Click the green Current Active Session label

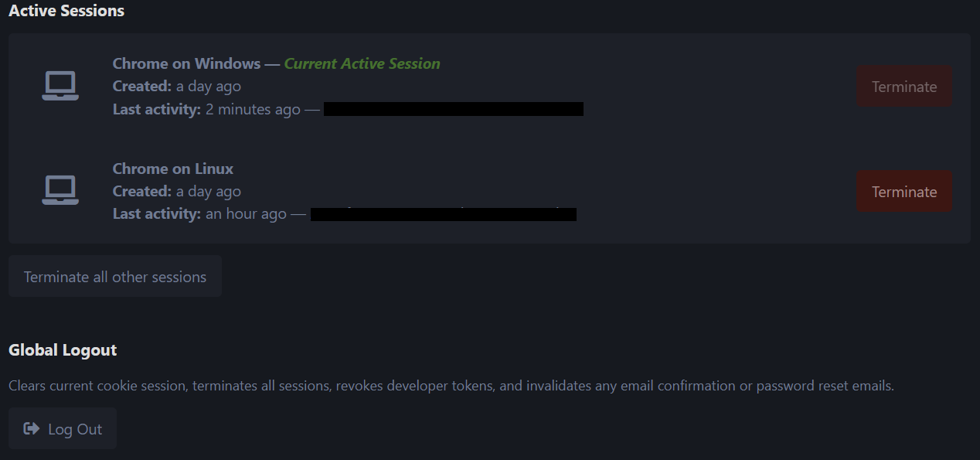[362, 63]
